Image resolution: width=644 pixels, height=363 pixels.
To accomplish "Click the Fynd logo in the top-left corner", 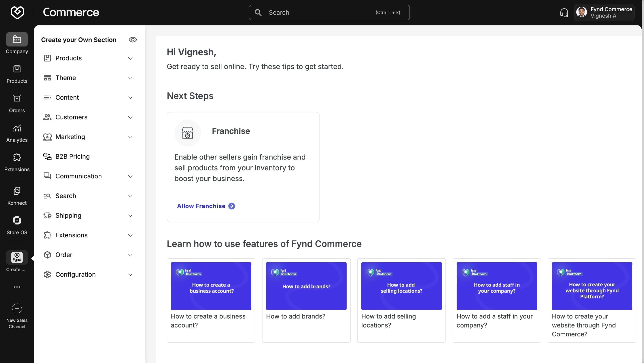I will pyautogui.click(x=17, y=12).
